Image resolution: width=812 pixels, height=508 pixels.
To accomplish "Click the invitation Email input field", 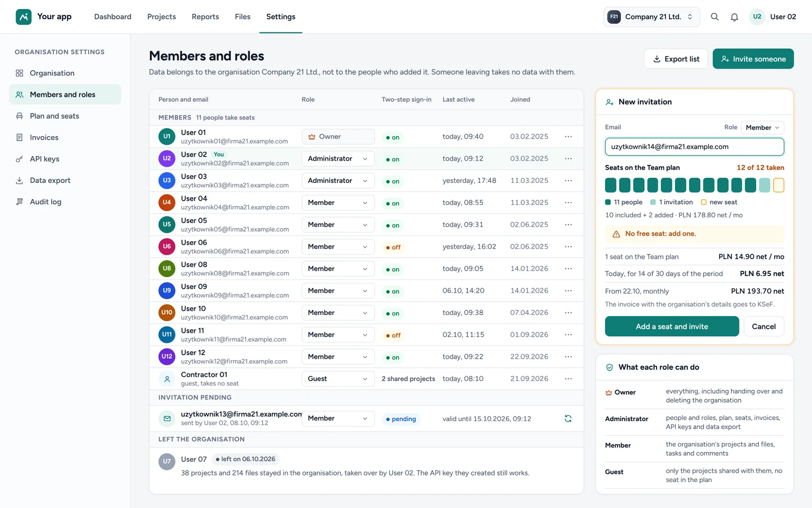I will click(694, 147).
